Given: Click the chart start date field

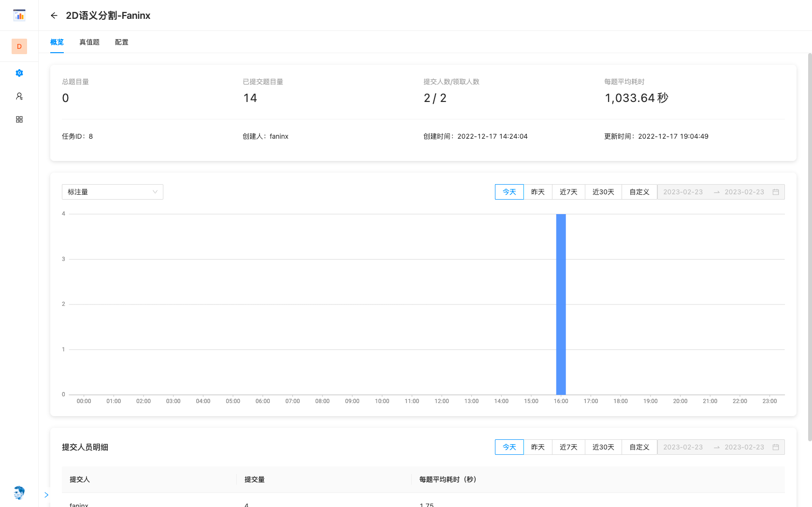Looking at the screenshot, I should 683,192.
